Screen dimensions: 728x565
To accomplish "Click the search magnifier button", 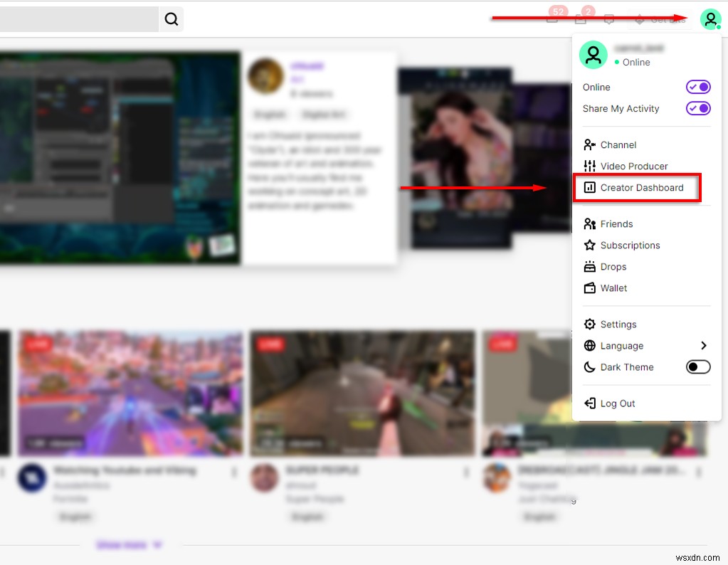I will [172, 19].
